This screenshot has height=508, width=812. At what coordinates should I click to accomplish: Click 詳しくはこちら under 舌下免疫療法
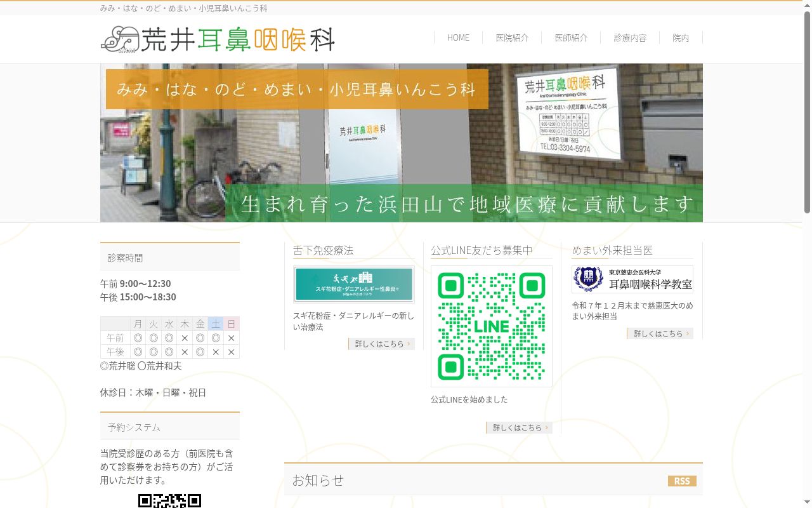click(381, 344)
